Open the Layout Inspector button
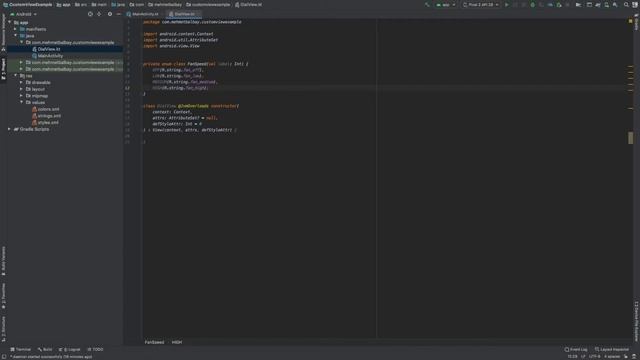 [x=612, y=349]
